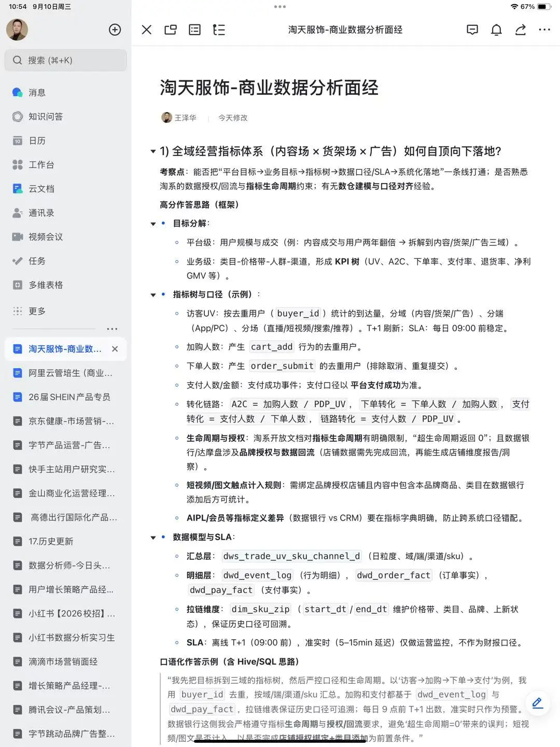560x747 pixels.
Task: Show the document outline icon
Action: point(219,30)
